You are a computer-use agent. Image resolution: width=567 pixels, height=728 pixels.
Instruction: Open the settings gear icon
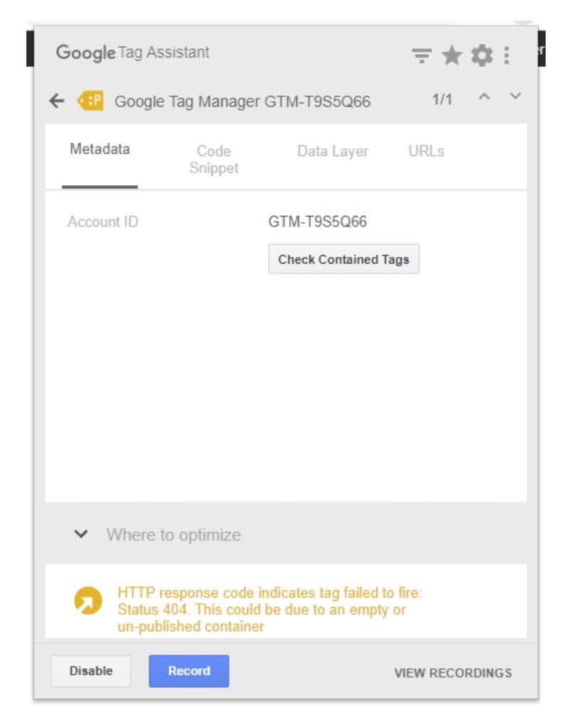pos(482,56)
